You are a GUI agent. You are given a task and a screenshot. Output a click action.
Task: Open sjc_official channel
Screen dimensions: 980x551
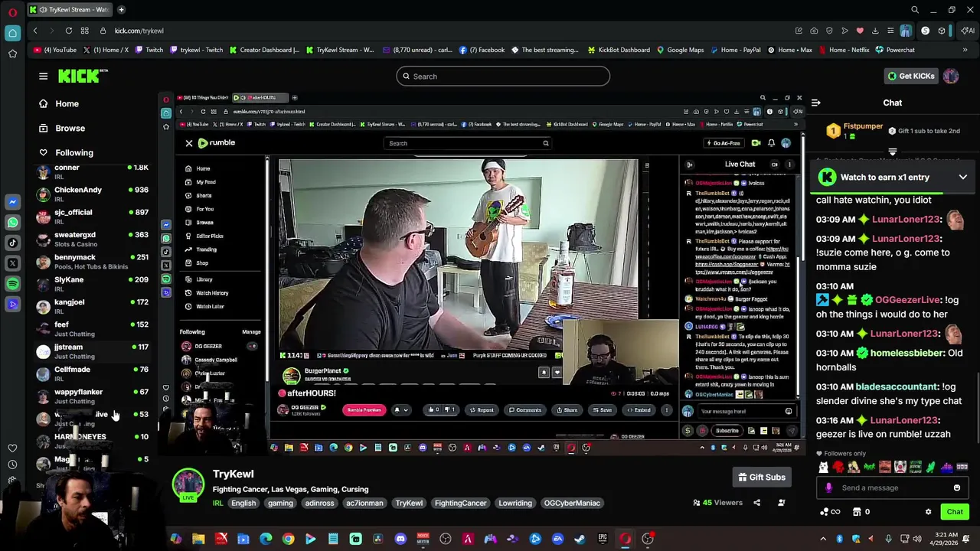93,216
